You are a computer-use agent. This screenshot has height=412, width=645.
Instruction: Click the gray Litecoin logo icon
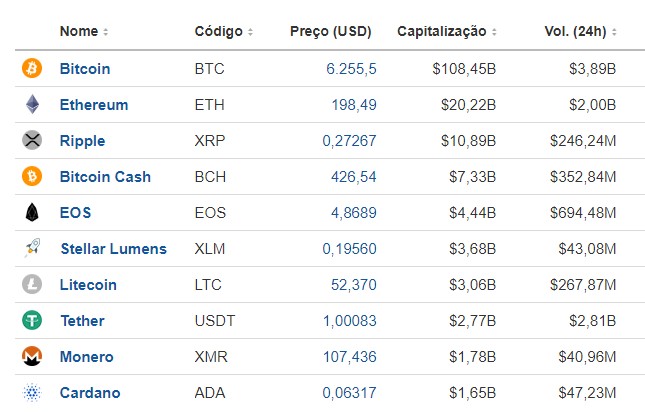(32, 285)
